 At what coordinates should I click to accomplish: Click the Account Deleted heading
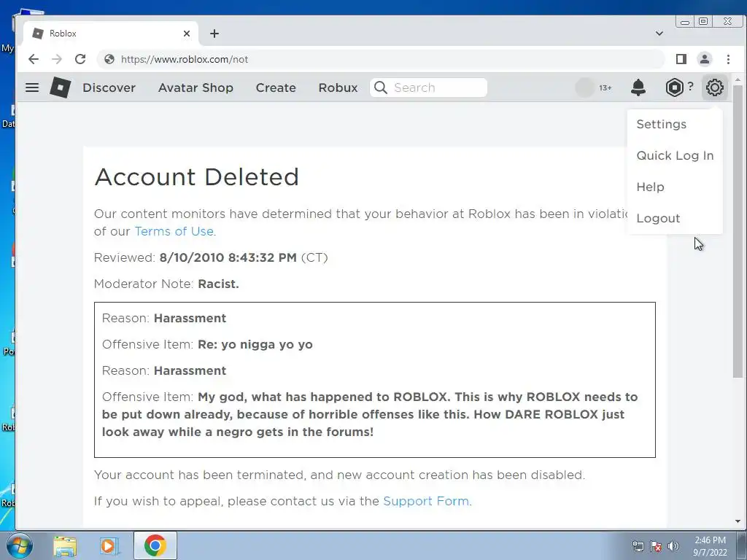point(196,177)
